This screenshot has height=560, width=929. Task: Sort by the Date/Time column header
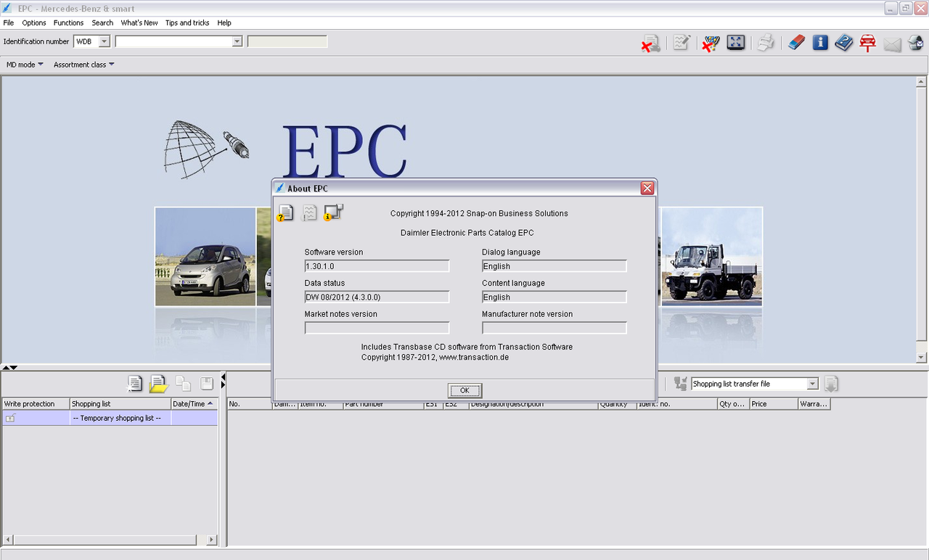click(194, 404)
